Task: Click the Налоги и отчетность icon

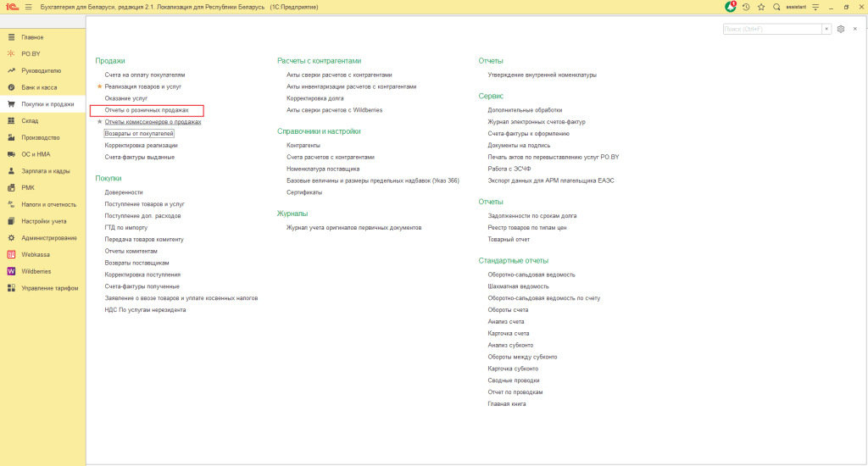Action: click(x=11, y=204)
